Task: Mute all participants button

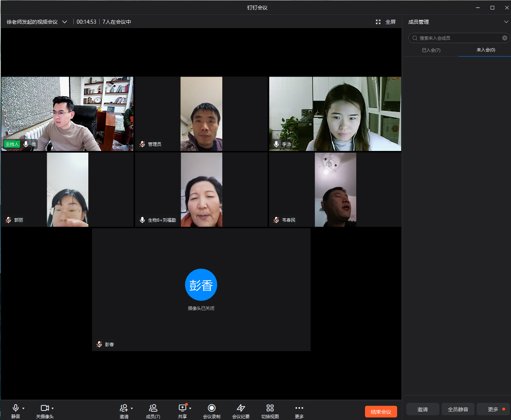Action: coord(458,409)
